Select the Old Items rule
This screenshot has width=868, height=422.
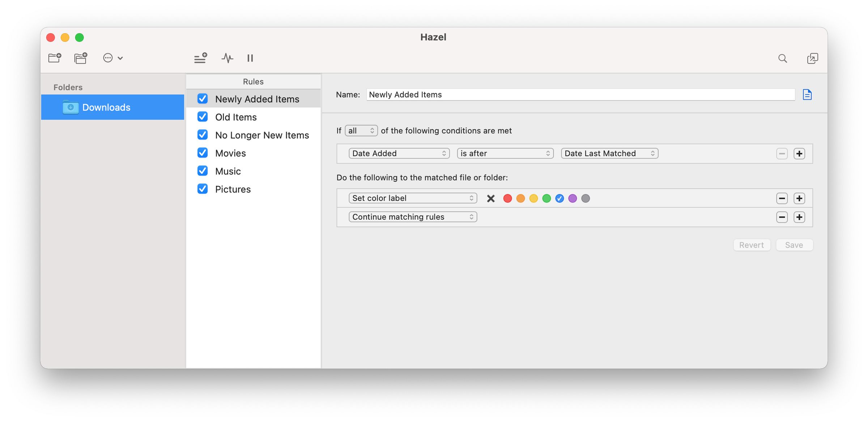(x=254, y=117)
